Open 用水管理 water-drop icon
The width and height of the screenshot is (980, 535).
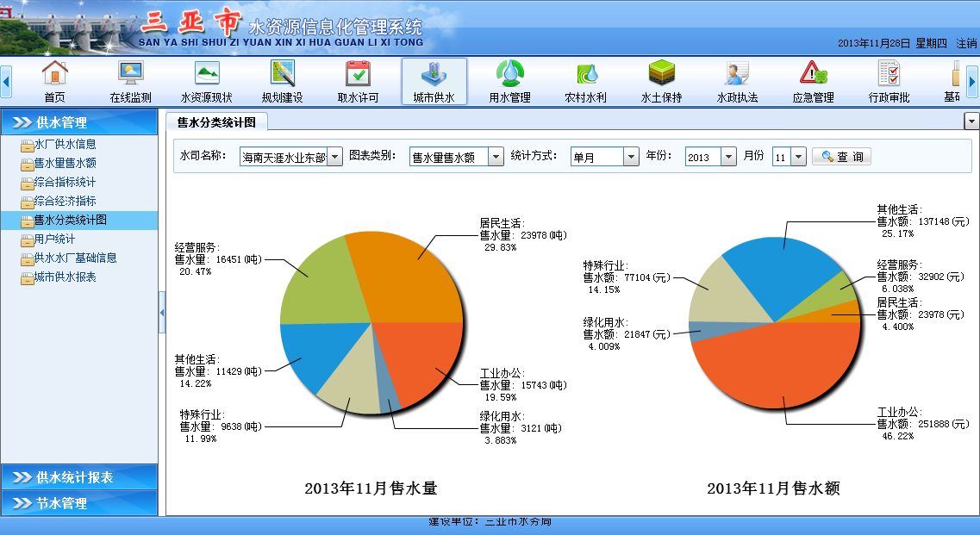point(509,75)
